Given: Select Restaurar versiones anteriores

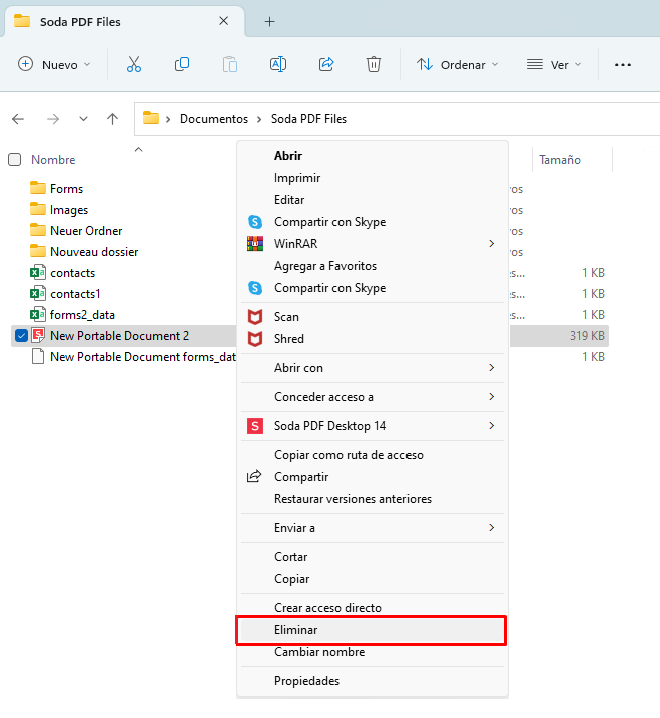Looking at the screenshot, I should click(372, 499).
